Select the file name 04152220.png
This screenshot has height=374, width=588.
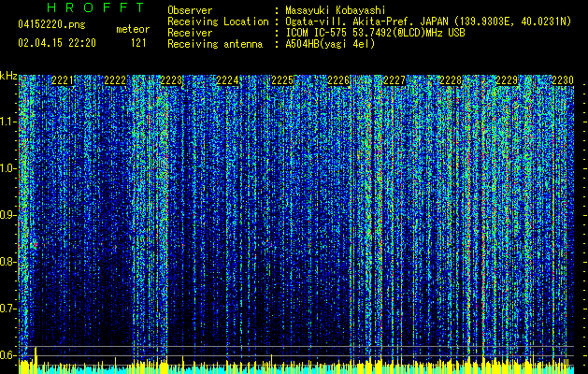(x=51, y=24)
